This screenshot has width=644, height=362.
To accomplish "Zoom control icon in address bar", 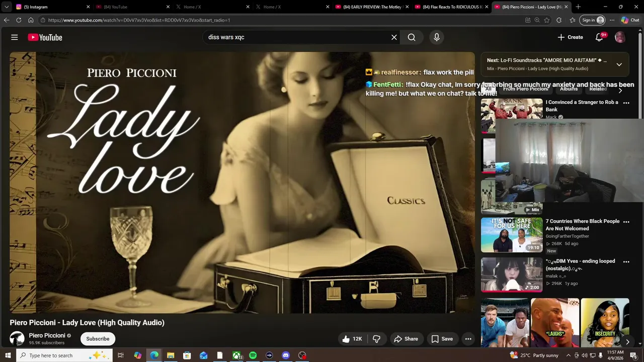I will click(537, 20).
